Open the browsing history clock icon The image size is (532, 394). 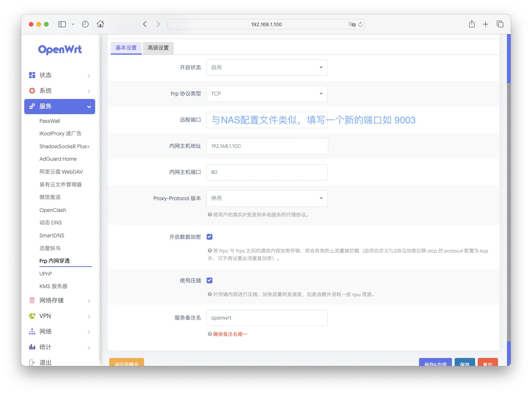tap(85, 24)
